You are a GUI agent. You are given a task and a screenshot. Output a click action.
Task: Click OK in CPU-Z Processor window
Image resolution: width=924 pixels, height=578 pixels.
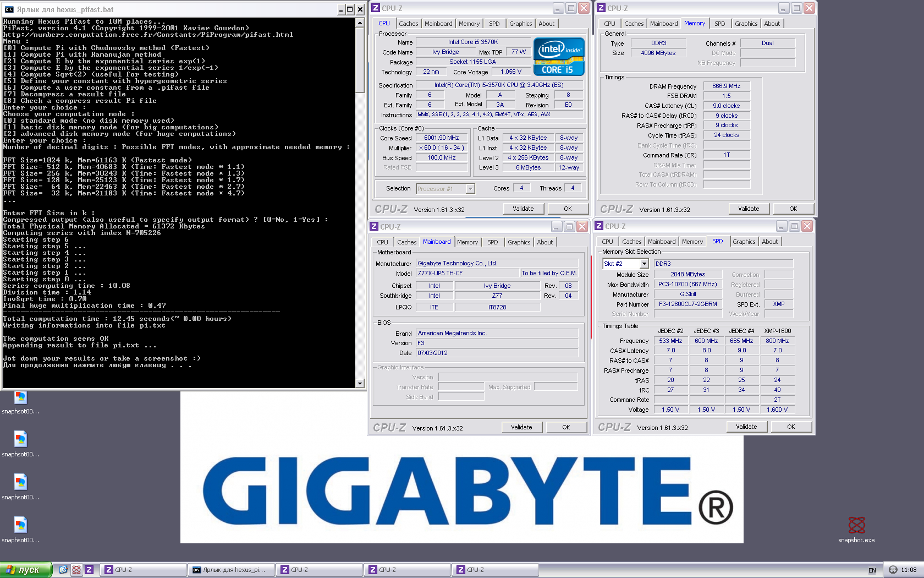coord(568,209)
